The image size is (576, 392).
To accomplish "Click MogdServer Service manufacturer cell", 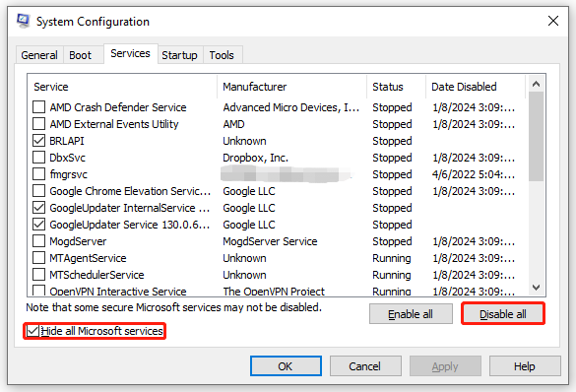I will point(270,241).
